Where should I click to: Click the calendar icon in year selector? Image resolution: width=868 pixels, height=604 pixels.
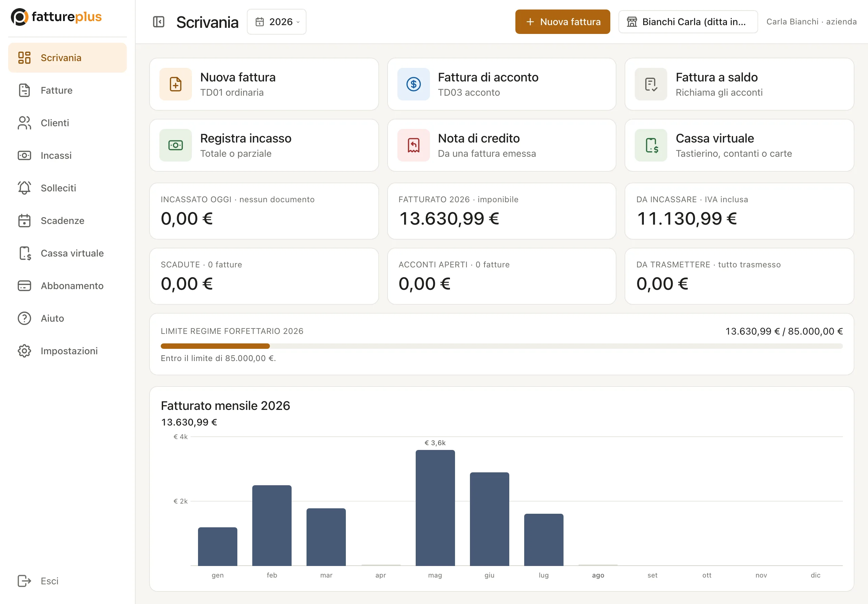[260, 22]
